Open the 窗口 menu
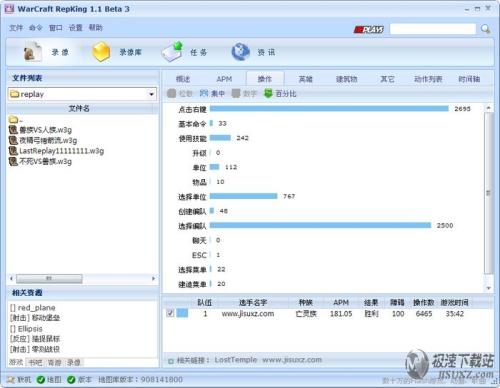This screenshot has width=500, height=388. coord(56,28)
